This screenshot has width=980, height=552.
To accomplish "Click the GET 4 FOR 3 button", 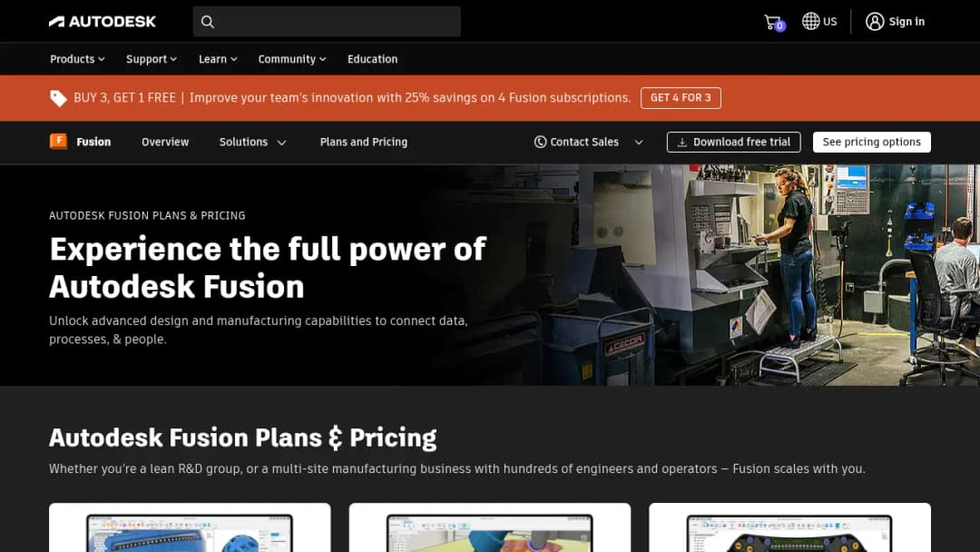I will [681, 97].
